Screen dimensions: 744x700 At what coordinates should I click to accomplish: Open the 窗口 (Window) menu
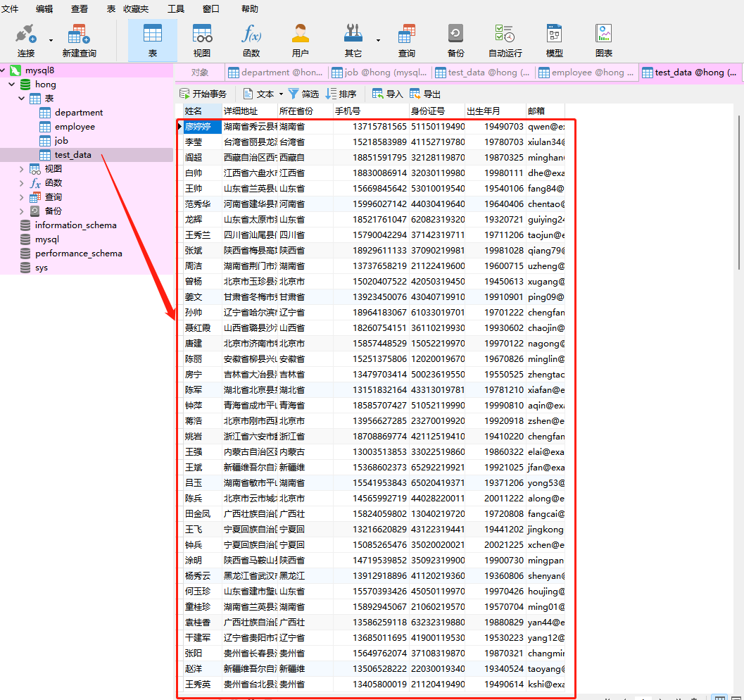(210, 9)
